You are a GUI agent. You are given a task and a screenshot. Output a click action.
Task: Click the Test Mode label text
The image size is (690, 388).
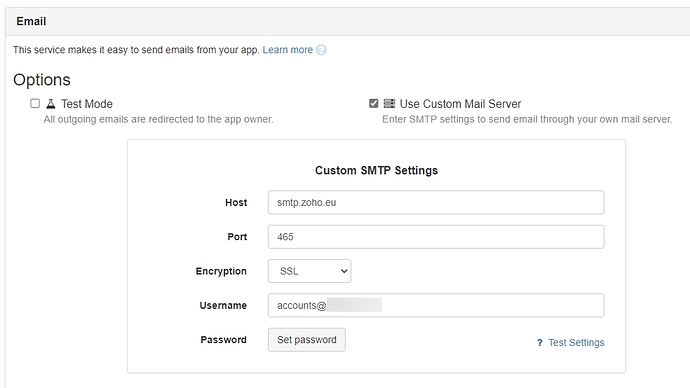tap(87, 104)
